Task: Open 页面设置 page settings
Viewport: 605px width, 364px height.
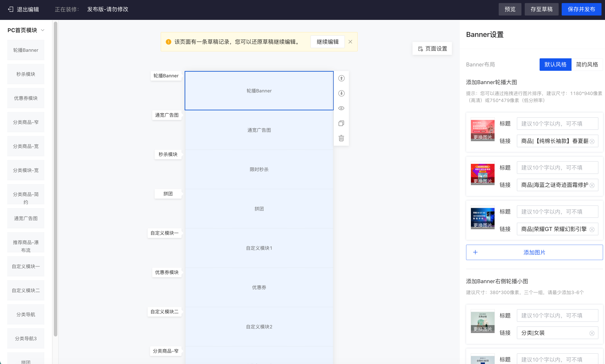Action: click(432, 49)
